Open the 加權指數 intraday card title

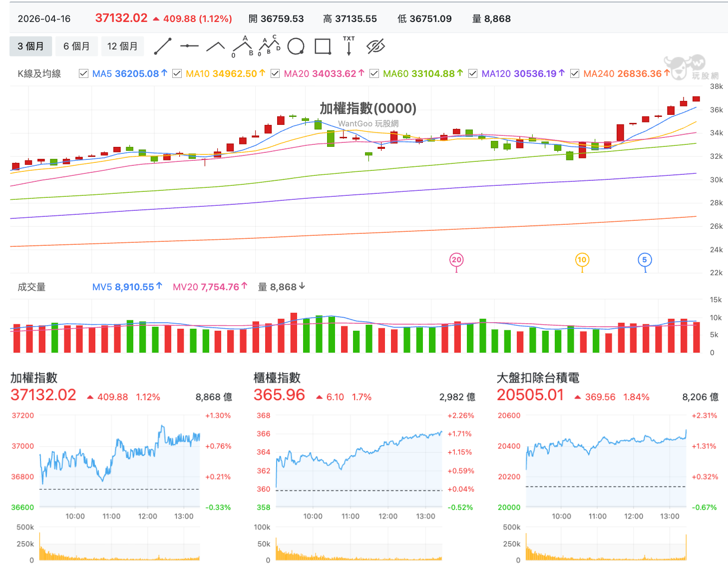pyautogui.click(x=34, y=378)
